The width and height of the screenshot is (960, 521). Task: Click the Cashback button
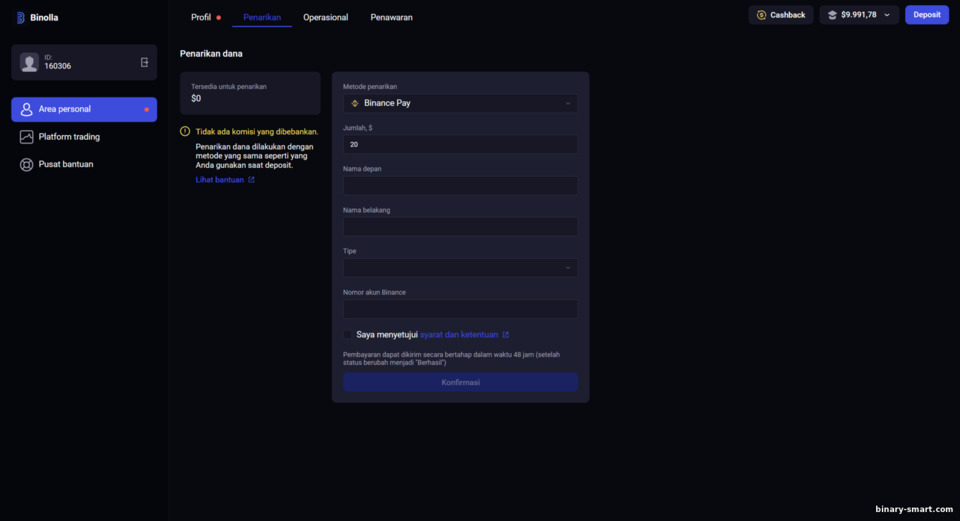[781, 15]
